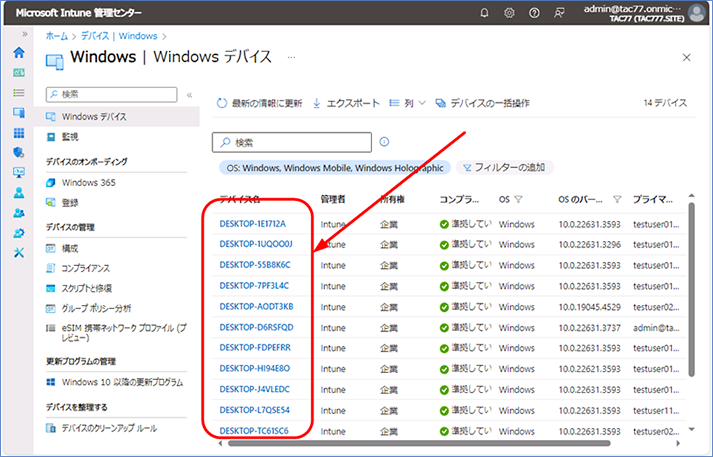This screenshot has height=457, width=713.
Task: Open device DESKTOP-AODT3KB
Action: 256,306
